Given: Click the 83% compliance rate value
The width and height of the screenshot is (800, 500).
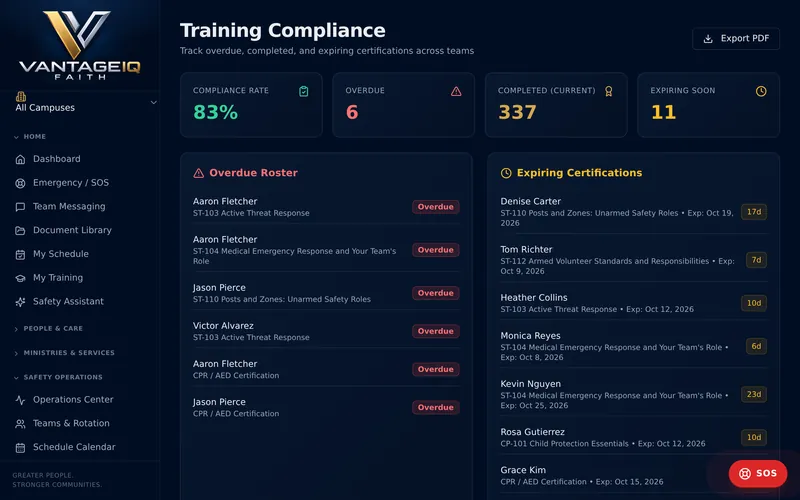Looking at the screenshot, I should [215, 112].
